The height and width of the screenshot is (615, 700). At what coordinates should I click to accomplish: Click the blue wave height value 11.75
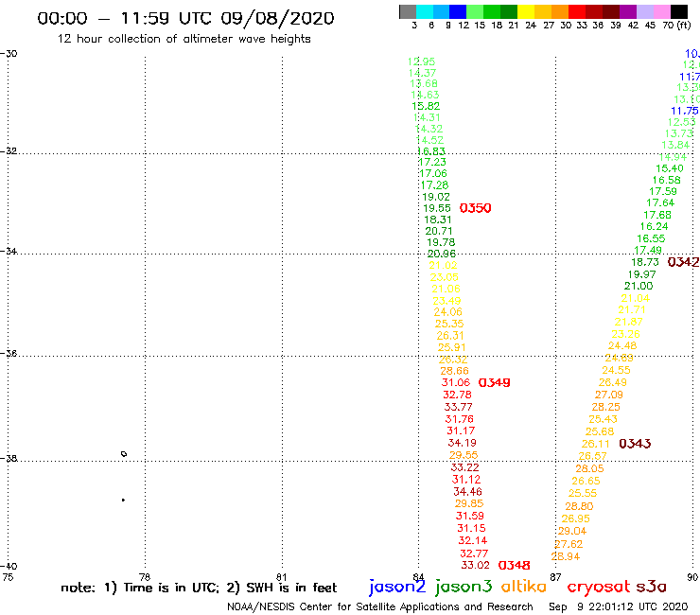tap(685, 111)
